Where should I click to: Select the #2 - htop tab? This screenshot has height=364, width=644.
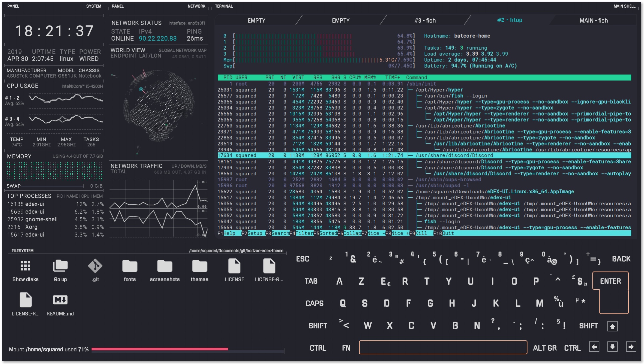click(x=509, y=20)
